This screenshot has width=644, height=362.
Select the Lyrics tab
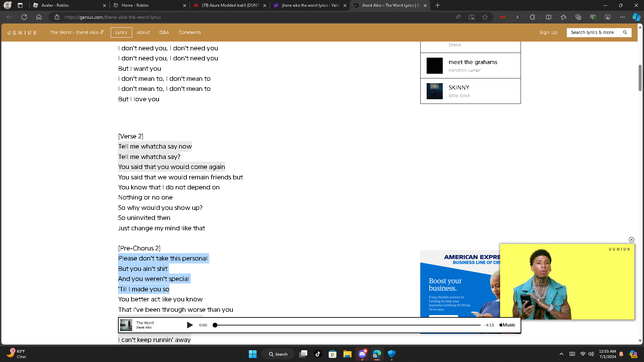coord(121,33)
